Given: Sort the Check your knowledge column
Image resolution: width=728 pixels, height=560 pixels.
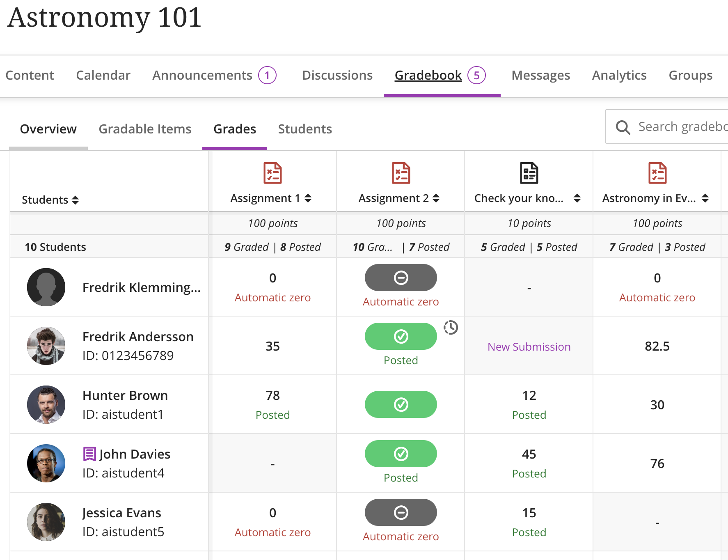Looking at the screenshot, I should click(578, 198).
